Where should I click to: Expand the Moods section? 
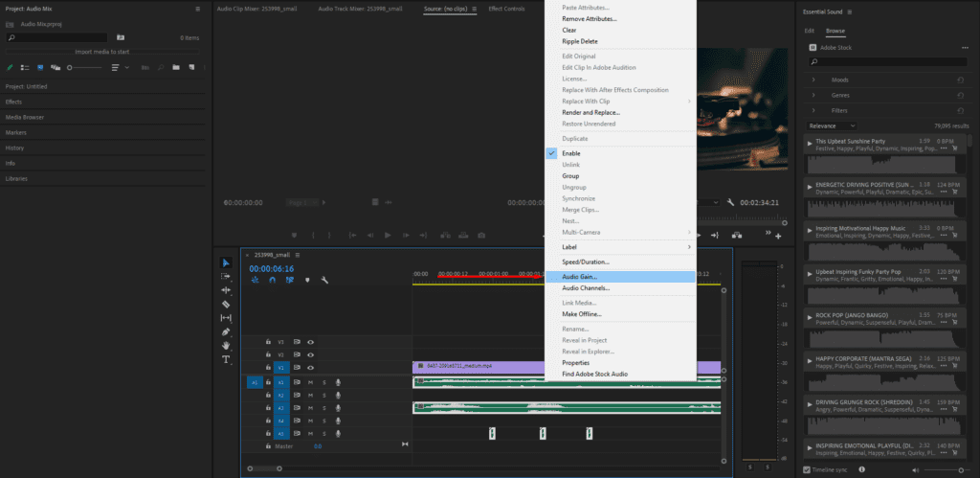[813, 80]
